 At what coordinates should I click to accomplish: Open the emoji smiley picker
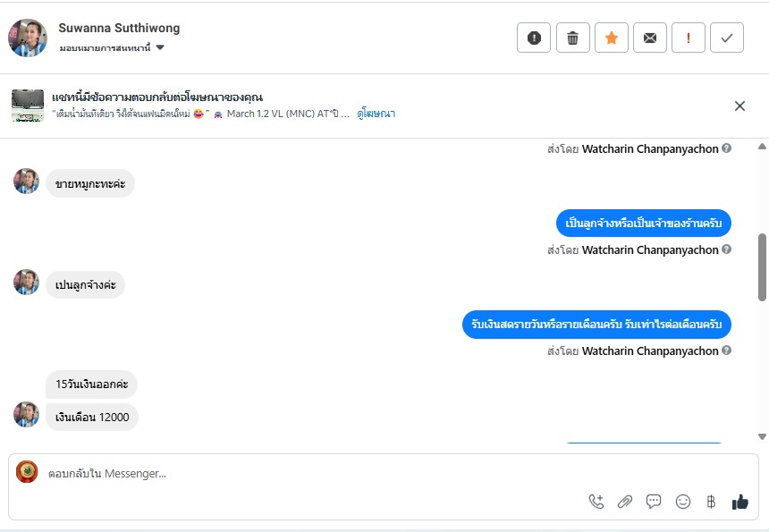[x=683, y=502]
